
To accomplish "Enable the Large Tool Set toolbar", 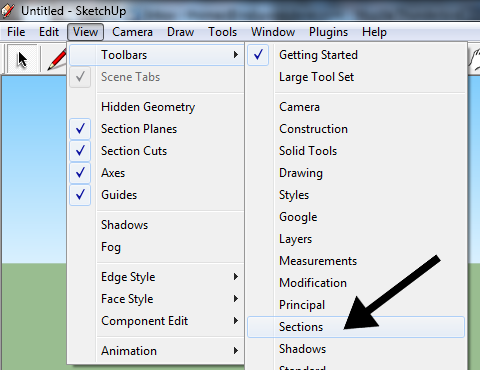I will tap(356, 77).
